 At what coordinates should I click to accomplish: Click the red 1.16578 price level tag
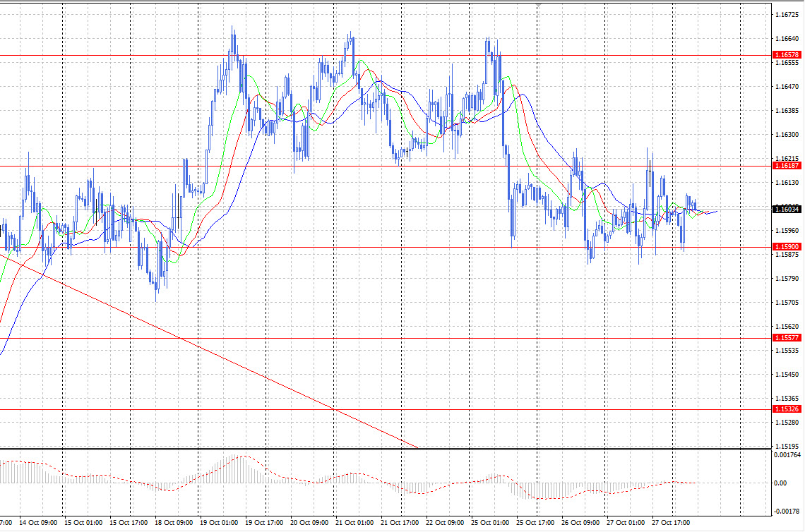pos(787,55)
